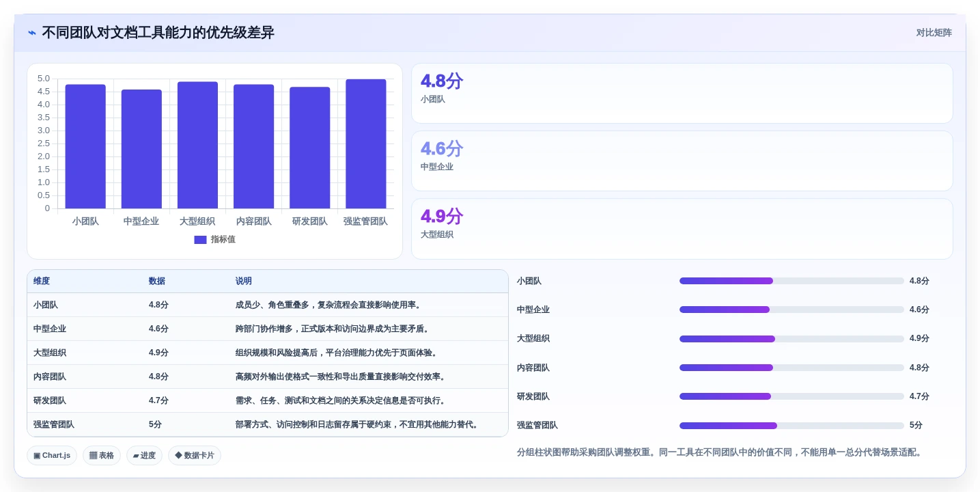Click the 强监管团队 bar in chart

tap(365, 143)
